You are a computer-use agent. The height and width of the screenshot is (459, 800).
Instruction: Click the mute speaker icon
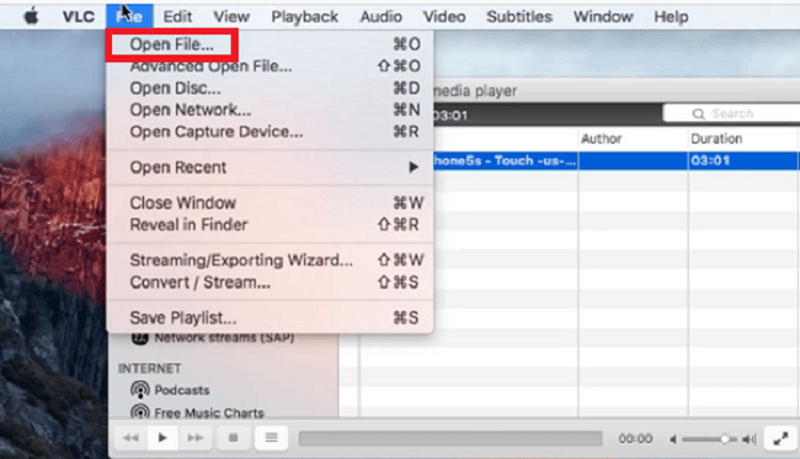(675, 439)
